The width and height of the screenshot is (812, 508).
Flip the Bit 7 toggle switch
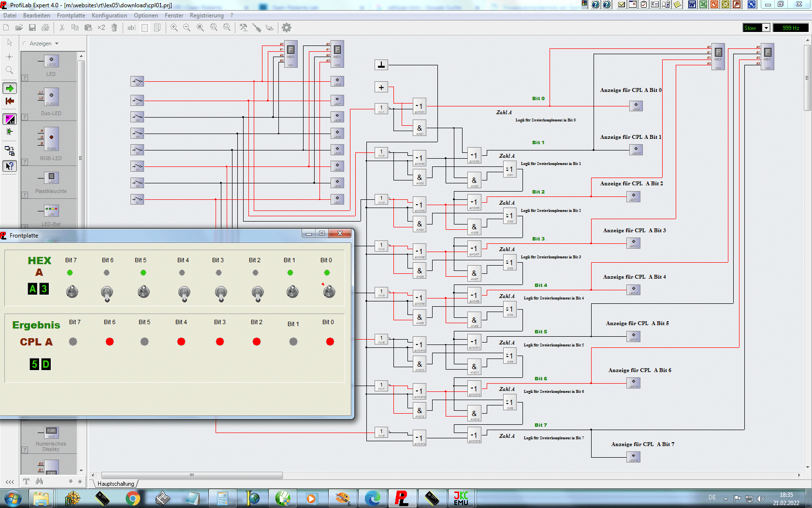[x=72, y=292]
